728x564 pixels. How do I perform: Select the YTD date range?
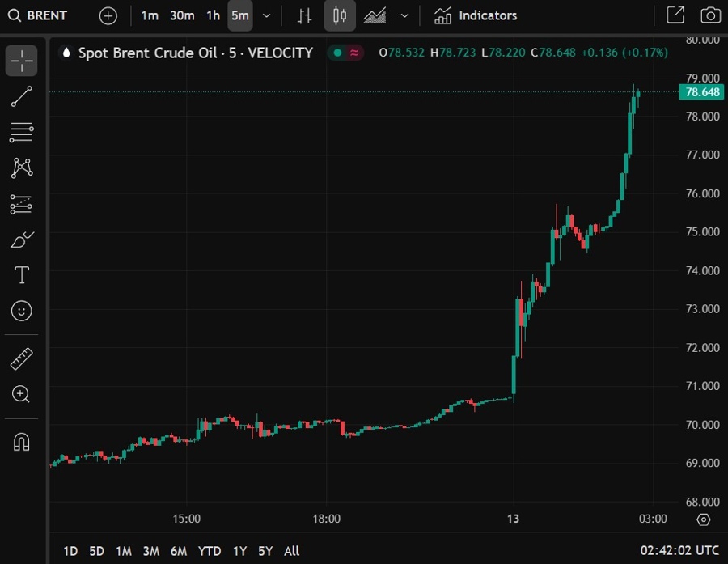210,551
